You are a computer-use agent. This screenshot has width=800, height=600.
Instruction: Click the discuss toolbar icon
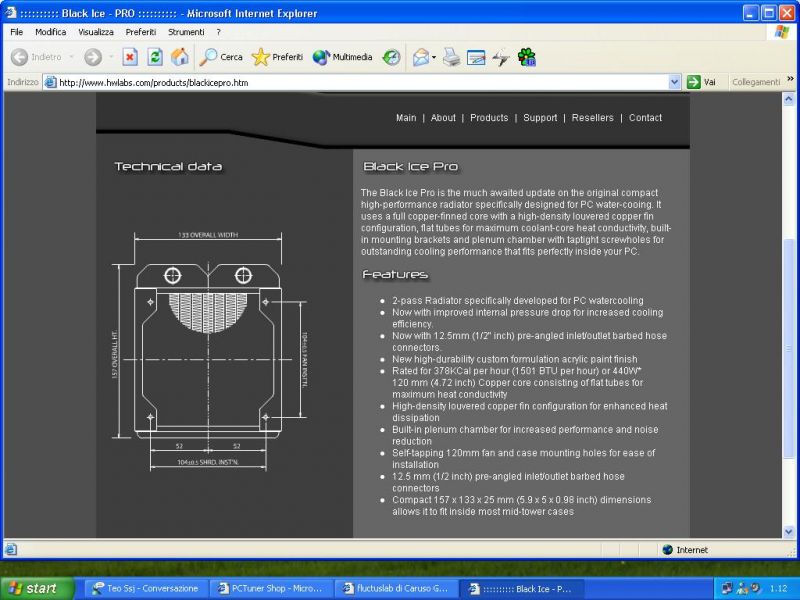pos(501,57)
